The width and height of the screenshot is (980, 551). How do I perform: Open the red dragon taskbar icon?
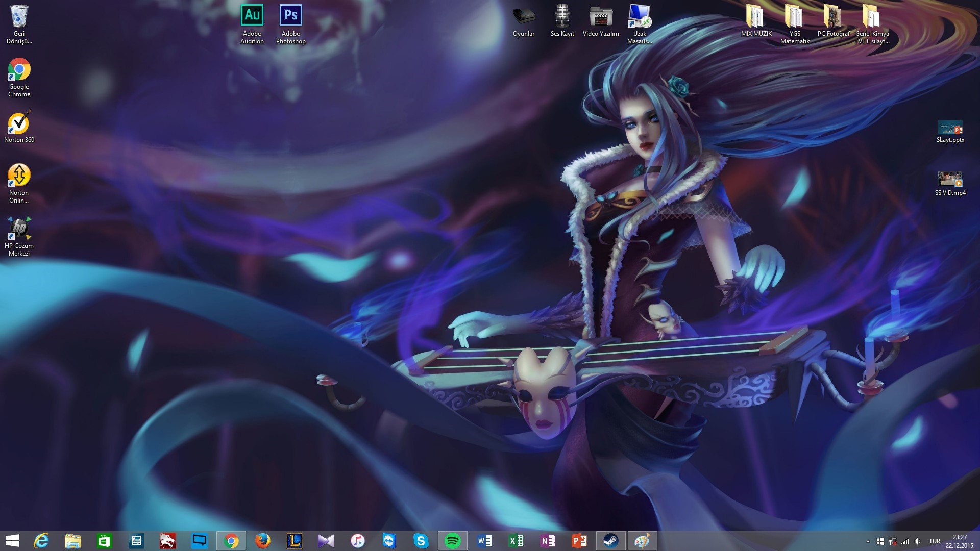click(x=168, y=541)
